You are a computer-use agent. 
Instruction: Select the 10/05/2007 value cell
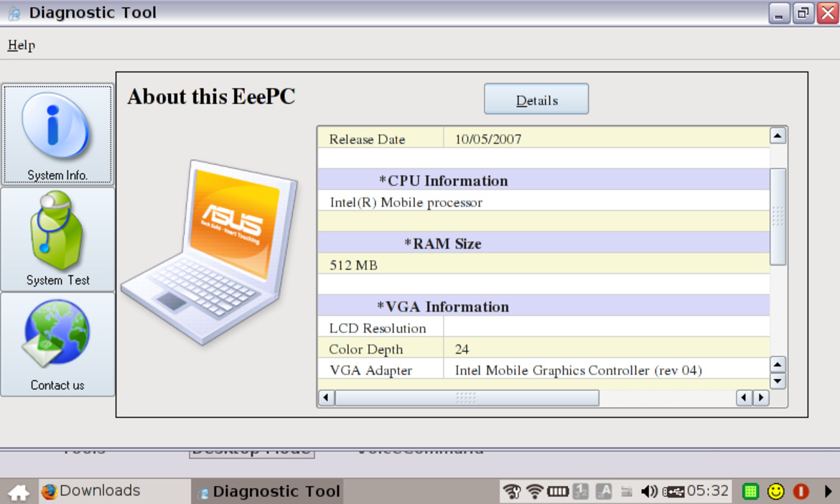(607, 138)
